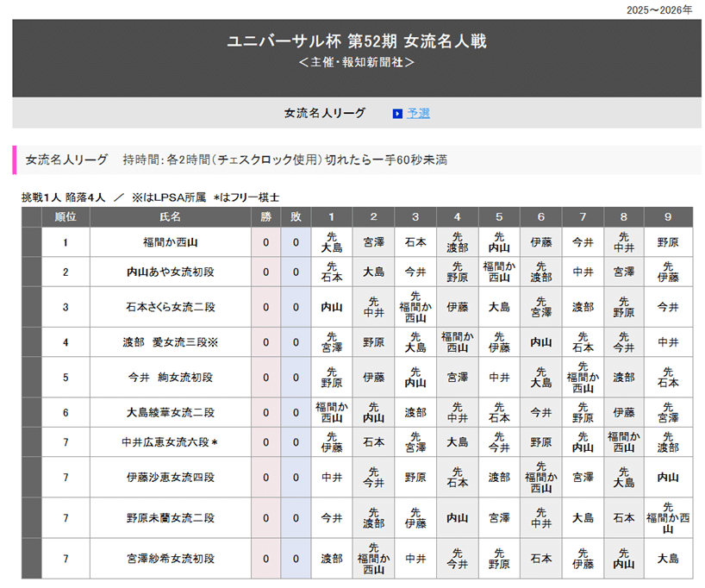Click 大島綾華's round 9 cell 先宮澤
Image resolution: width=705 pixels, height=588 pixels.
click(x=668, y=412)
